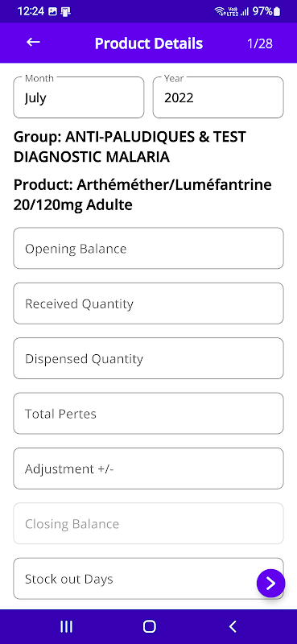Tap the battery icon in the status bar

coord(277,11)
